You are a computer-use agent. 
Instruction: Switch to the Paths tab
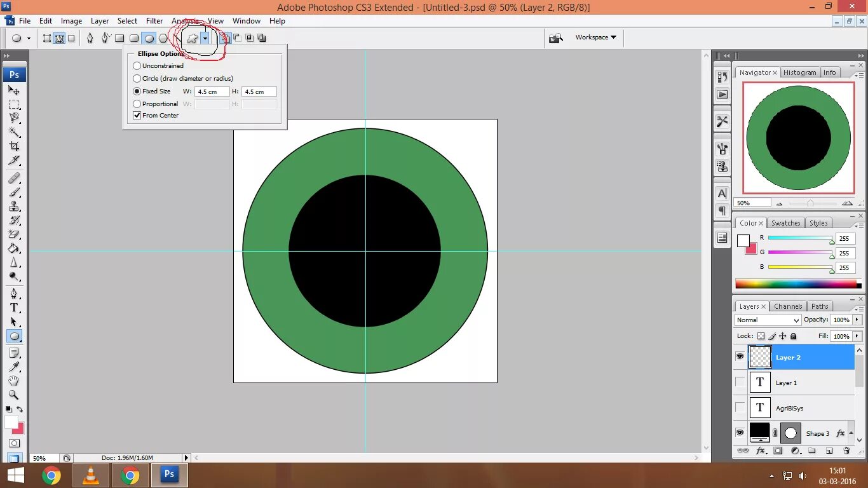(x=820, y=306)
